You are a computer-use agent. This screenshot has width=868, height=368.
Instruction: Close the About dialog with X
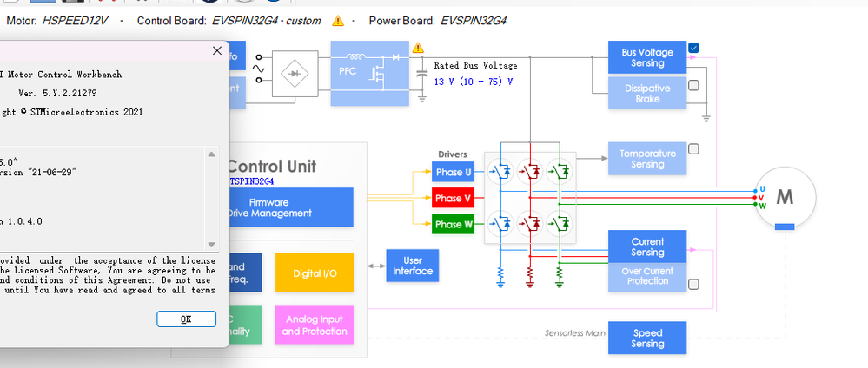217,51
